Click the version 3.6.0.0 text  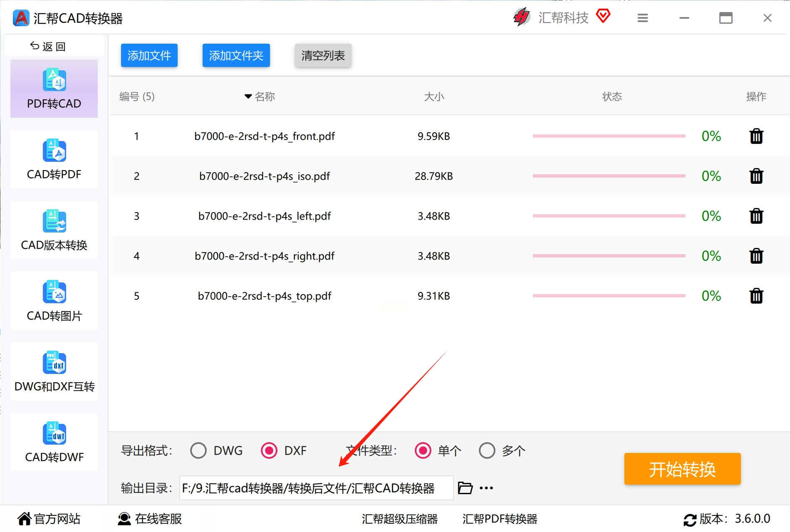(752, 519)
